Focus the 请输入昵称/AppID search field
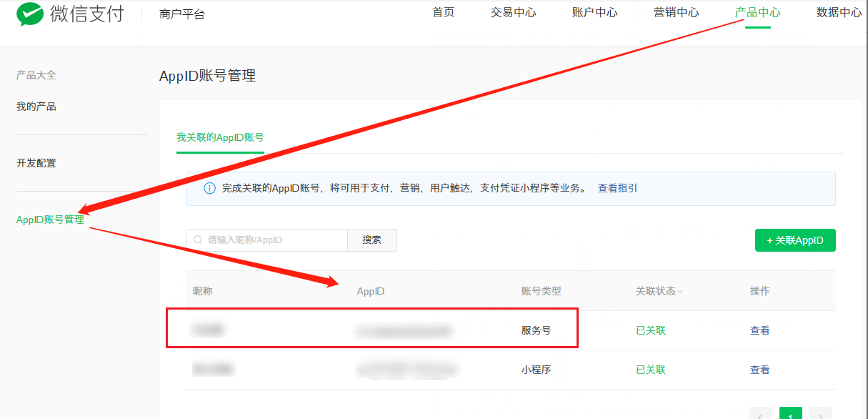 point(266,240)
